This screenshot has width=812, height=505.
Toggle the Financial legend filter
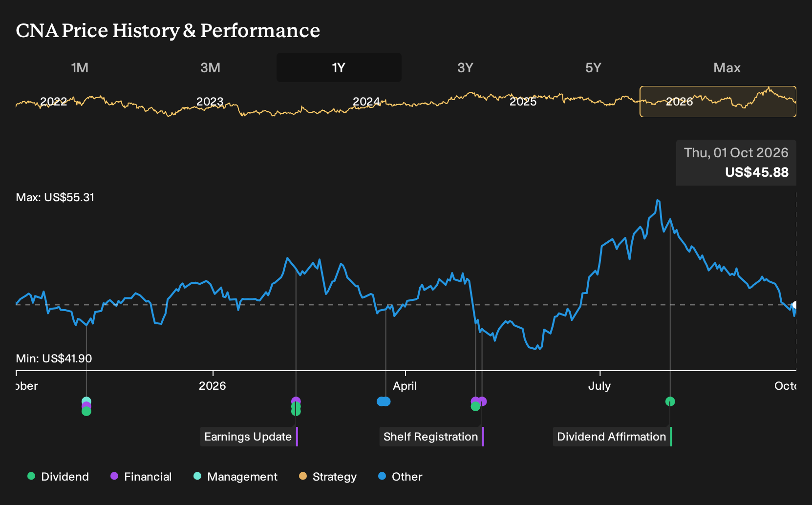click(141, 476)
